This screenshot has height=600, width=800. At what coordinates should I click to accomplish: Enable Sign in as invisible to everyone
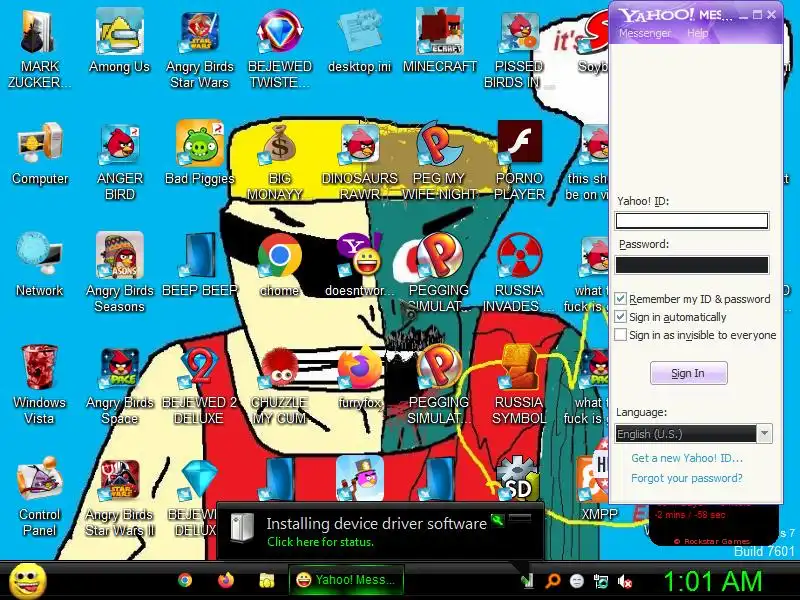pos(620,335)
